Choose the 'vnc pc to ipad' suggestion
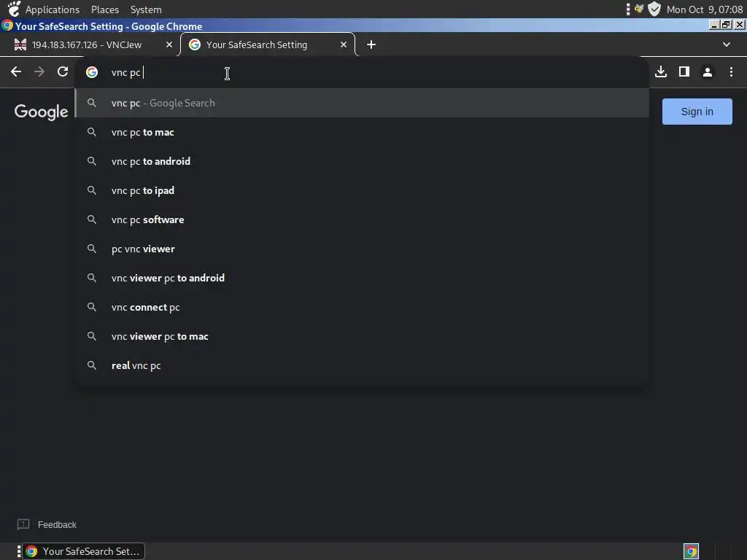747x560 pixels. click(362, 190)
